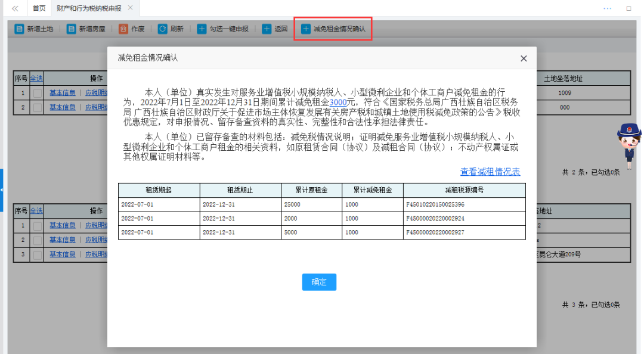Check row 3 checkbox in lower table

(x=37, y=254)
